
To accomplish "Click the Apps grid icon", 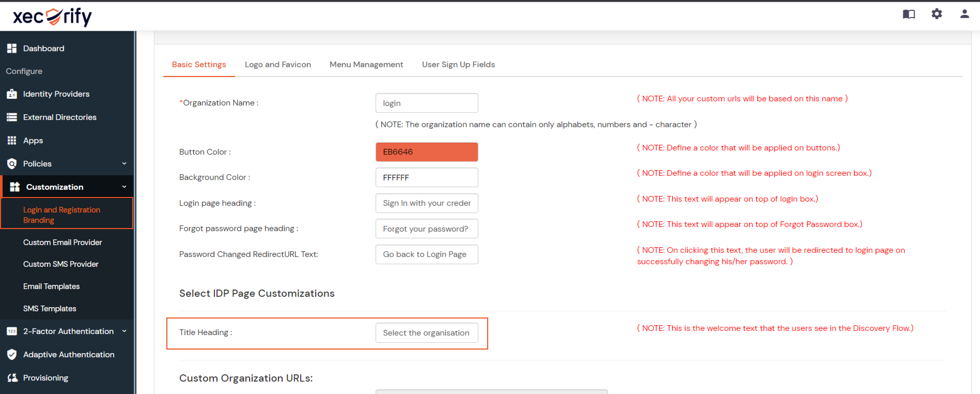I will coord(12,140).
